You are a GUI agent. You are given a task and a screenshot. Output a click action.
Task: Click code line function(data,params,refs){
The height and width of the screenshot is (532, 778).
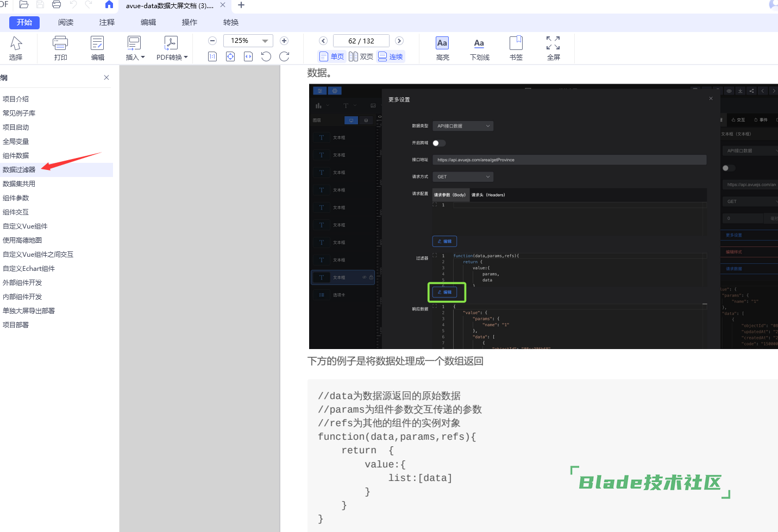point(397,436)
